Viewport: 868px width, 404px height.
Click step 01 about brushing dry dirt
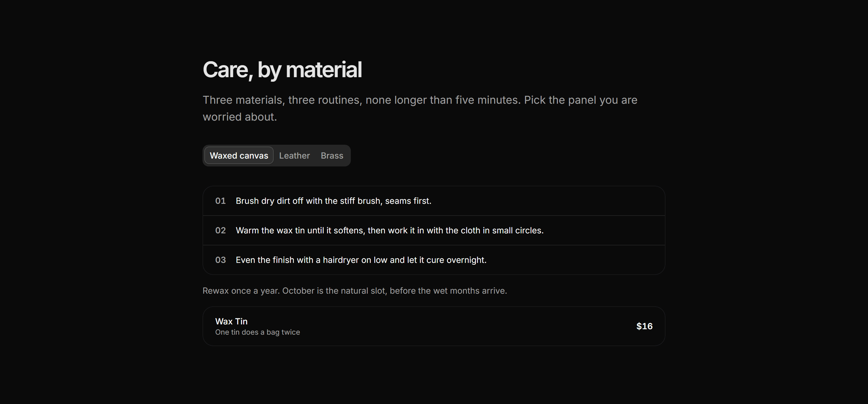click(434, 201)
